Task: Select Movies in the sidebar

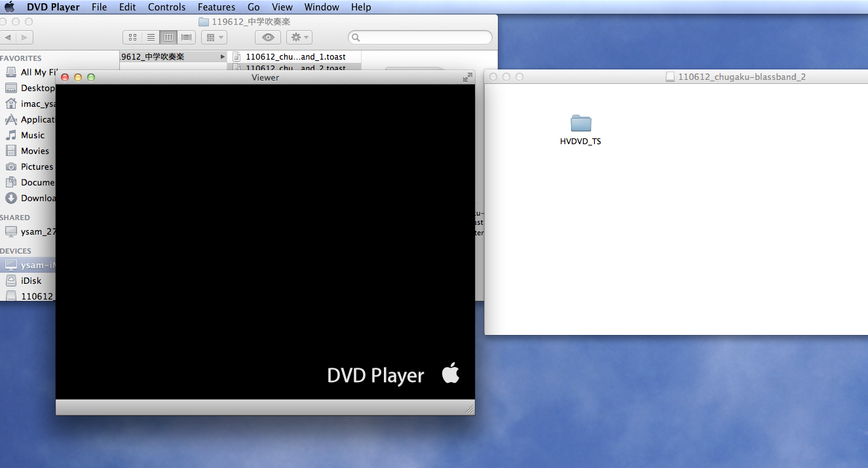Action: 35,151
